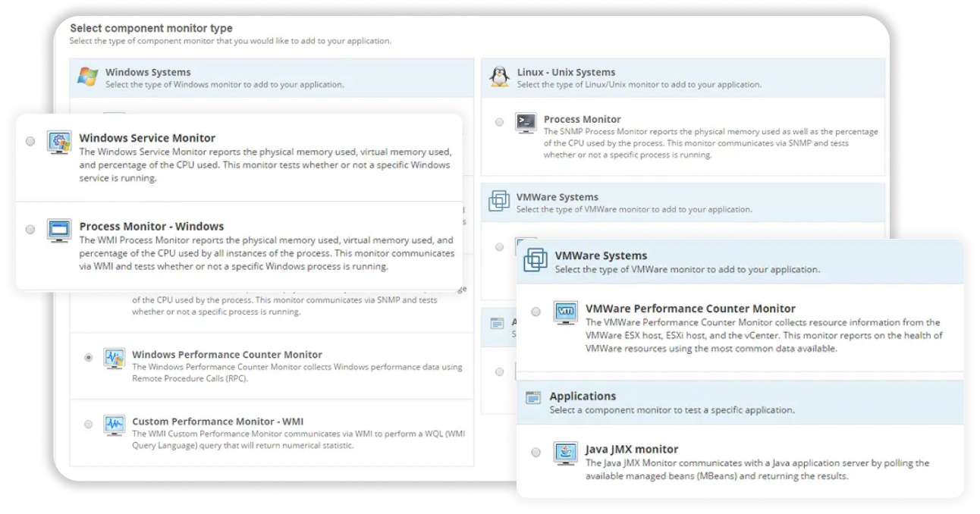Click the Java JMX monitor icon
The height and width of the screenshot is (514, 980).
[566, 453]
